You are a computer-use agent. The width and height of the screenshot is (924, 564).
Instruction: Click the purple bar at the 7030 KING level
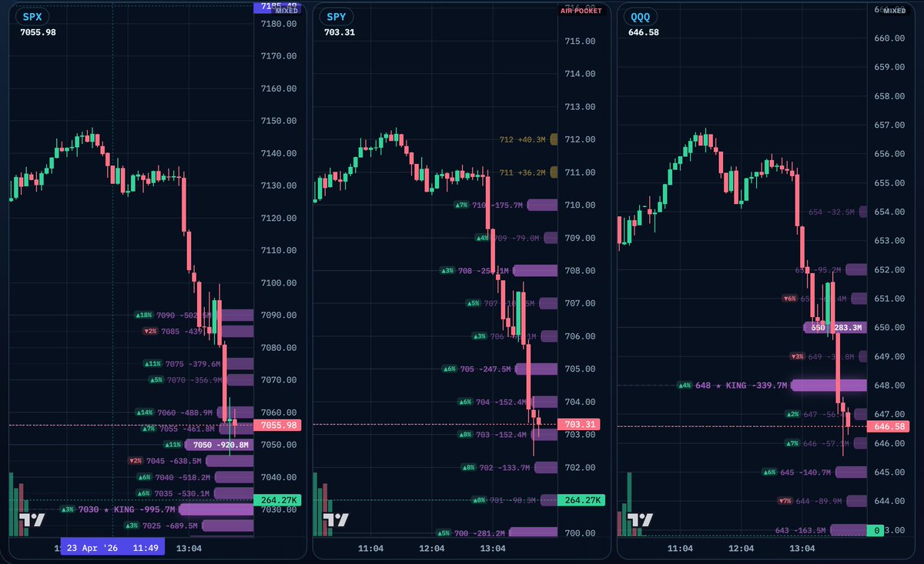click(216, 509)
